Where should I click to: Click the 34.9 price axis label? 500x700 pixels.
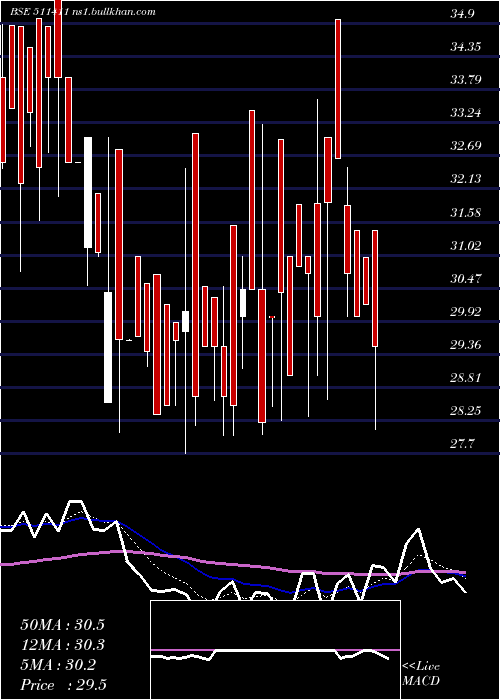[464, 14]
